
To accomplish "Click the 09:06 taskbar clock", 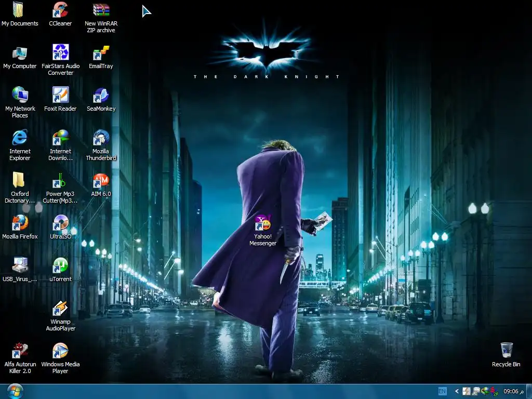I will (x=513, y=391).
